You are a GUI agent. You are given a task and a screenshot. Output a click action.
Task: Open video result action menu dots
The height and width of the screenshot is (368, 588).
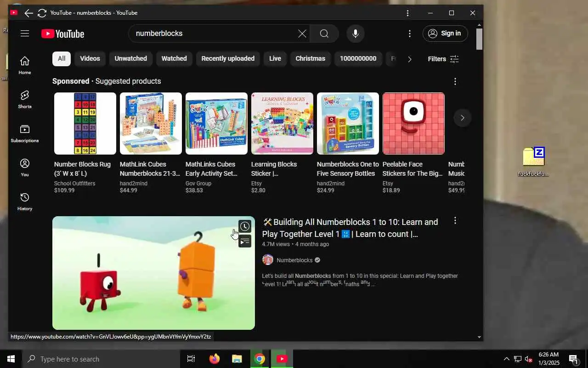pos(455,221)
